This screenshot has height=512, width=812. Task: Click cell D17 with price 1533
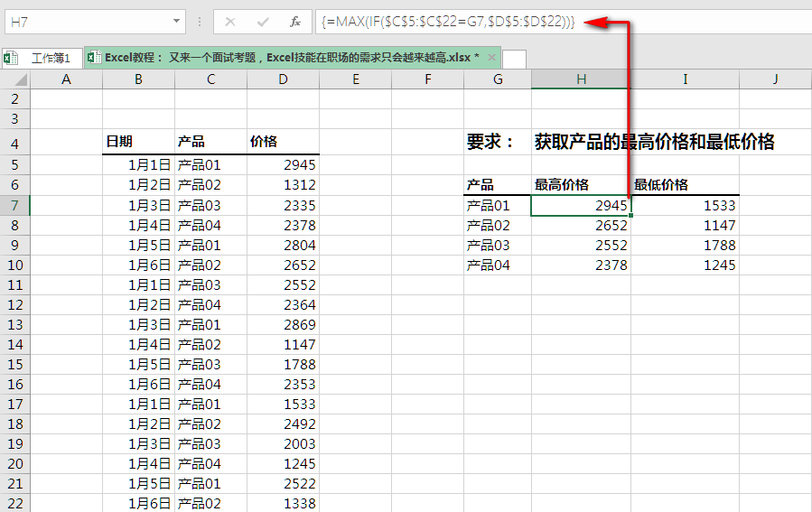[284, 404]
